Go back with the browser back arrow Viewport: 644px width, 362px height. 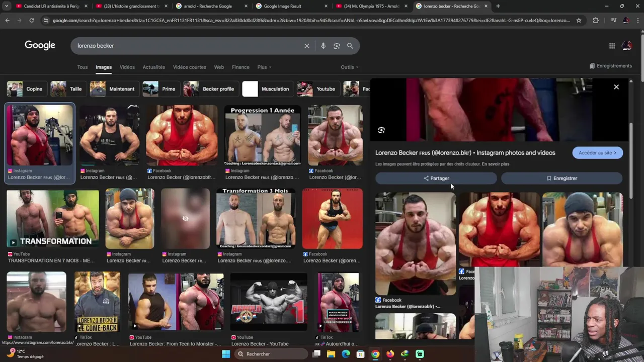(x=7, y=20)
